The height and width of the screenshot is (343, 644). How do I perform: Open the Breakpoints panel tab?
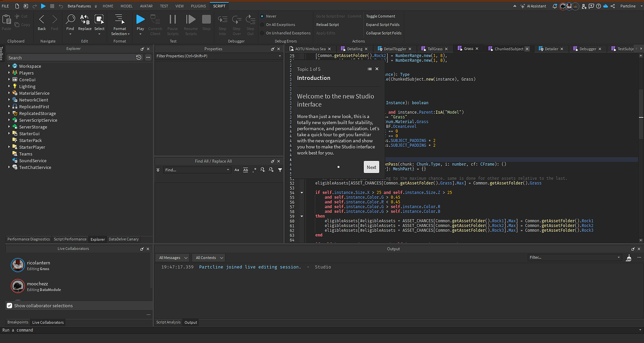[17, 322]
